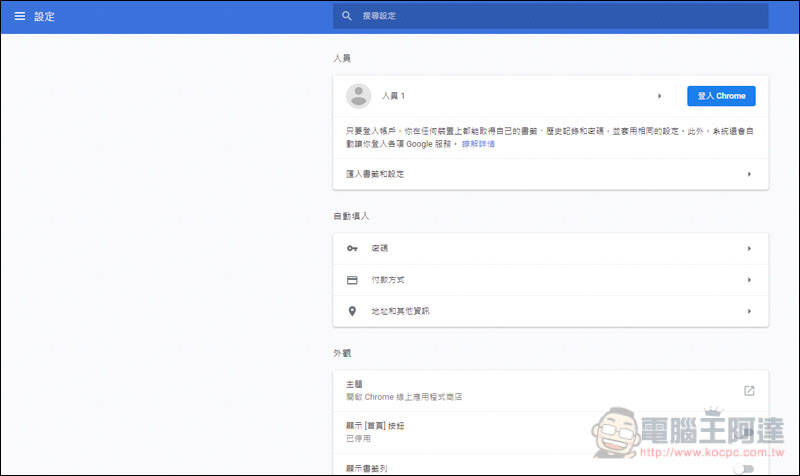
Task: Expand the 付款方式 row arrow
Action: point(749,280)
